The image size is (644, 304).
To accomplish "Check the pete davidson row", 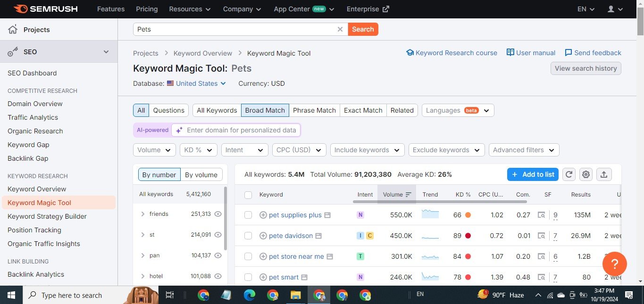I will 248,236.
